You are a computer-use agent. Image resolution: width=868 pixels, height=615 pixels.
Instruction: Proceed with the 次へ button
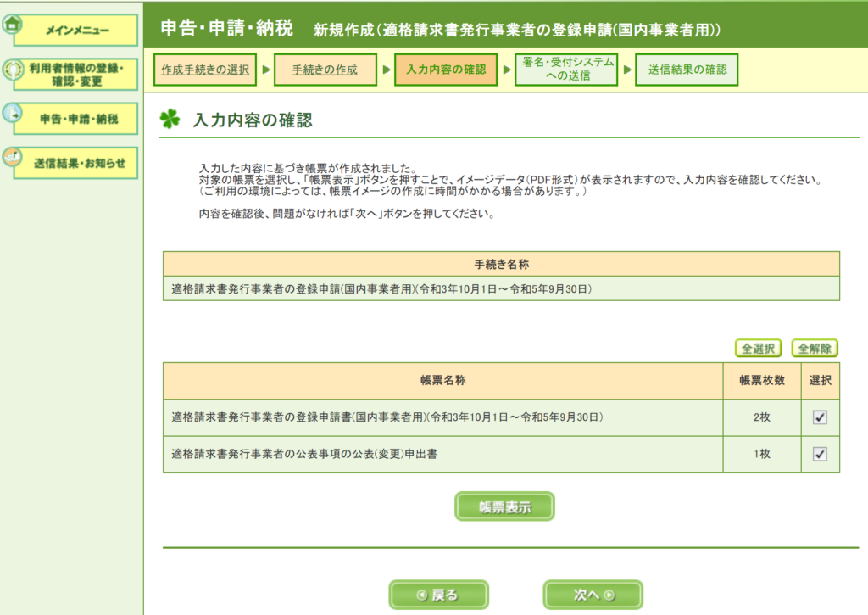click(592, 595)
